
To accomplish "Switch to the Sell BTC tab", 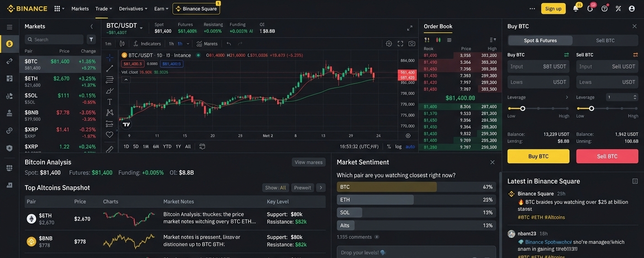I will pyautogui.click(x=606, y=40).
